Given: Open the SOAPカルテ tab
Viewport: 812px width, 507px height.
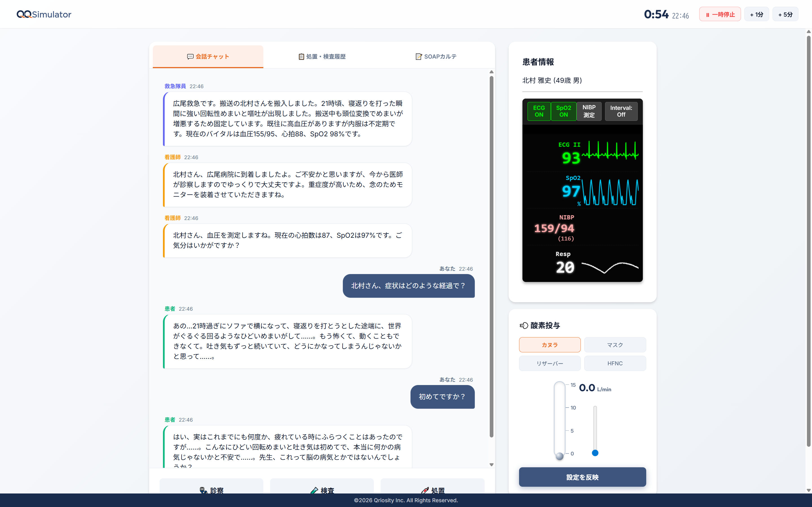Looking at the screenshot, I should click(436, 56).
